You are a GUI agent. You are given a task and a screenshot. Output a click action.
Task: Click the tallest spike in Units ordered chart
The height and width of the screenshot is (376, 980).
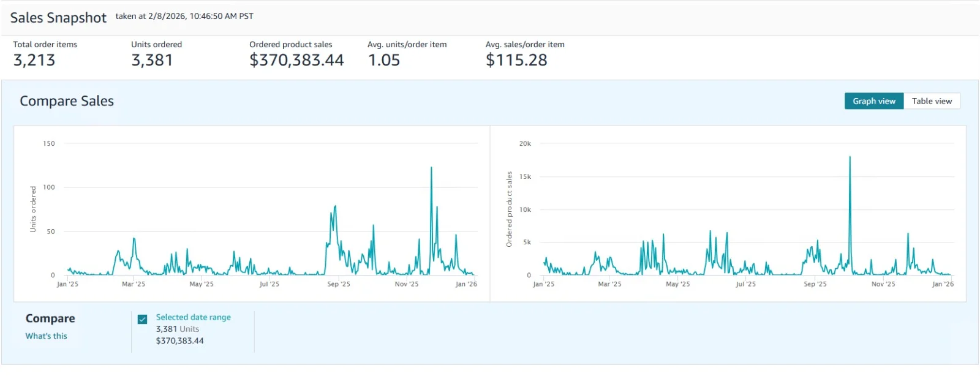coord(431,168)
